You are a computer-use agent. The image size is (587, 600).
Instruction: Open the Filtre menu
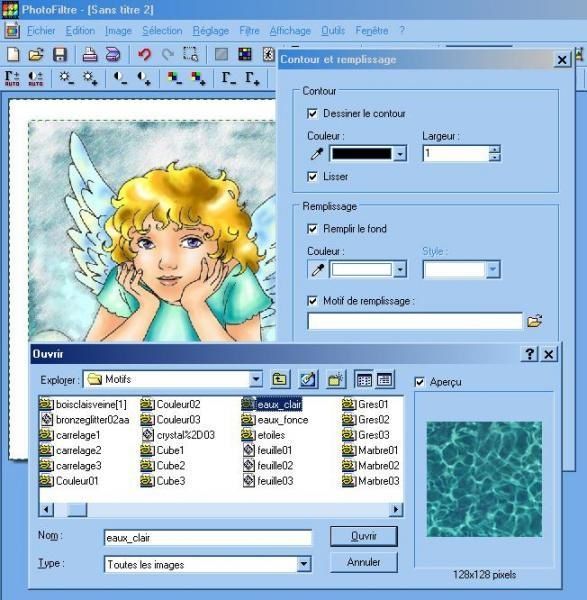point(249,31)
